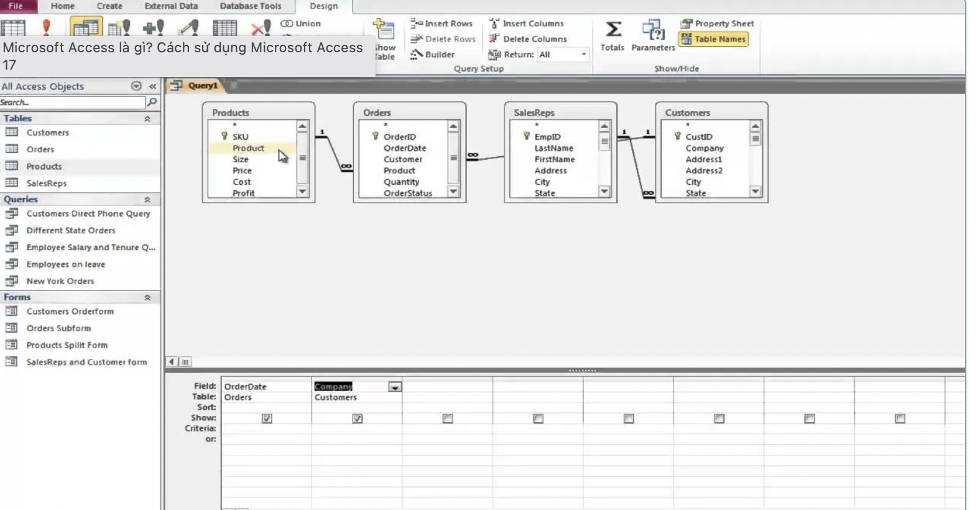980x510 pixels.
Task: Collapse the Queries group
Action: pos(147,200)
